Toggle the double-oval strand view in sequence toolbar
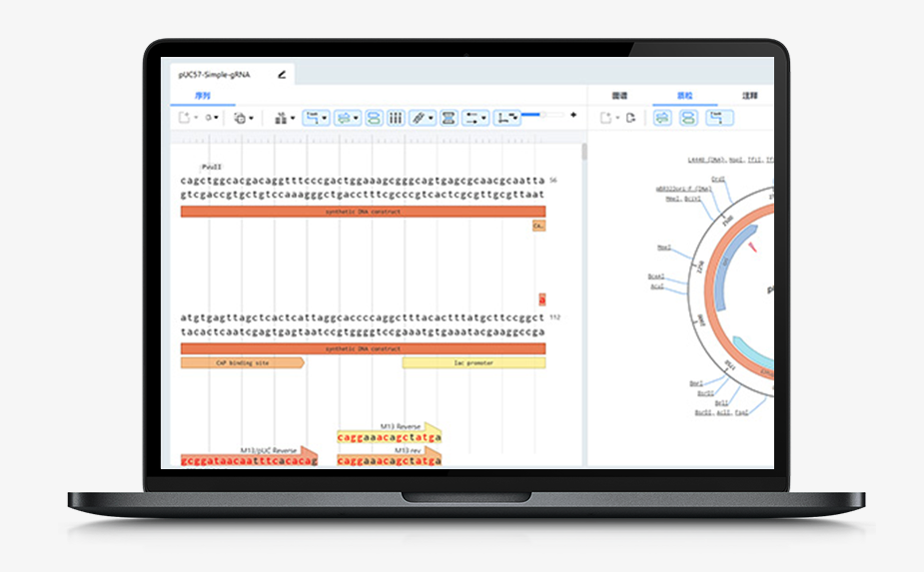The width and height of the screenshot is (924, 572). click(374, 118)
